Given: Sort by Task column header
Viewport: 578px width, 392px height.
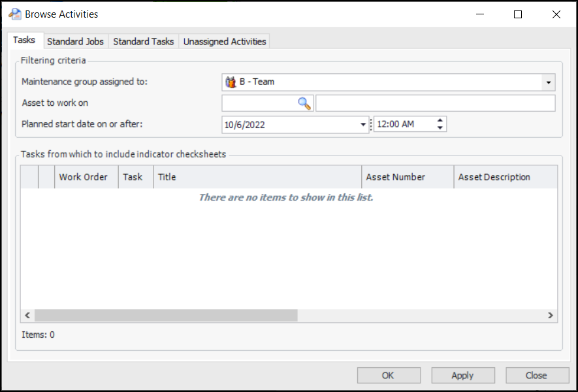Looking at the screenshot, I should 136,177.
